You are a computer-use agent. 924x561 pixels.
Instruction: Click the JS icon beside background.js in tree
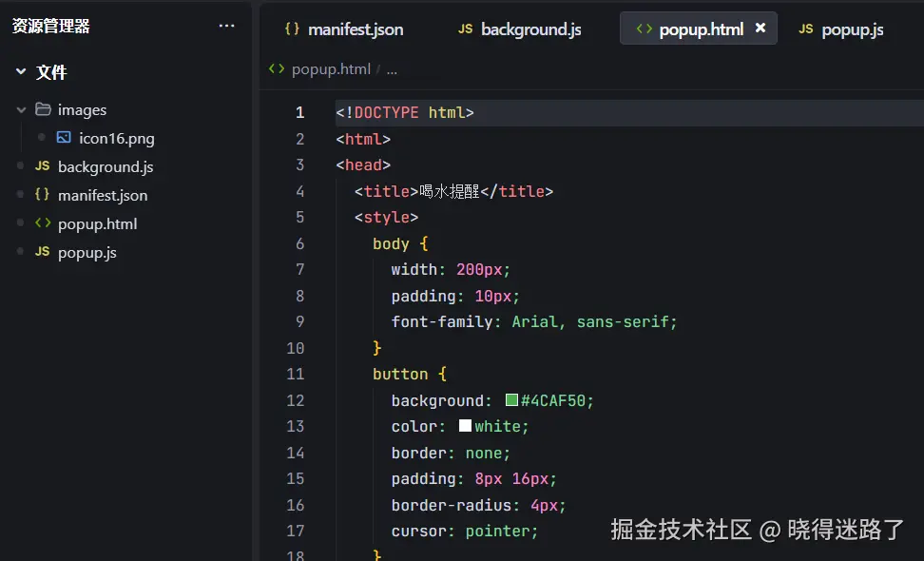click(43, 165)
